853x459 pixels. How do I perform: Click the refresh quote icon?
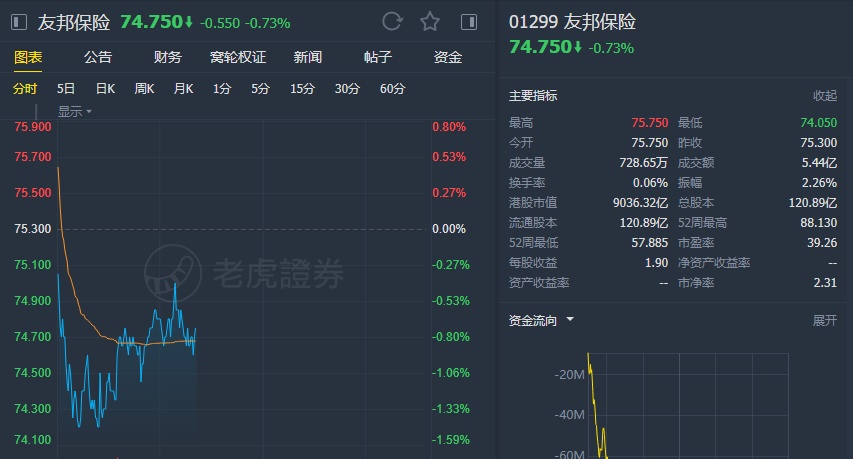click(392, 21)
